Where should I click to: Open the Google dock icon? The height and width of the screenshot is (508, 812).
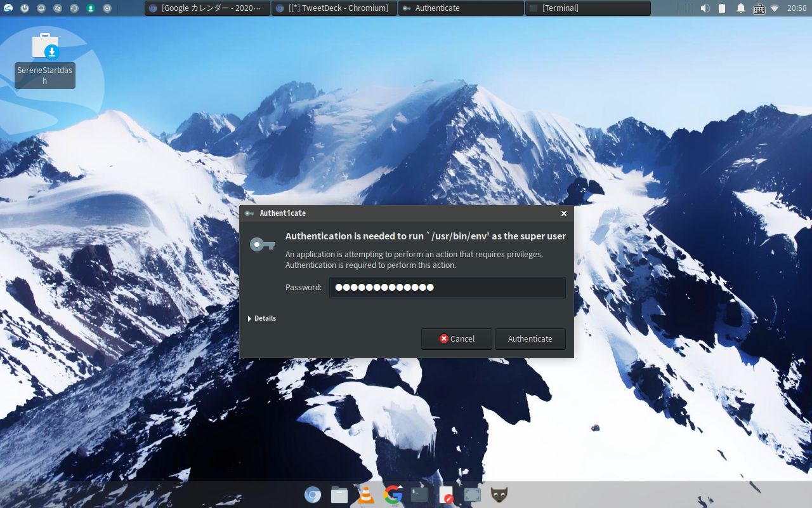coord(393,495)
